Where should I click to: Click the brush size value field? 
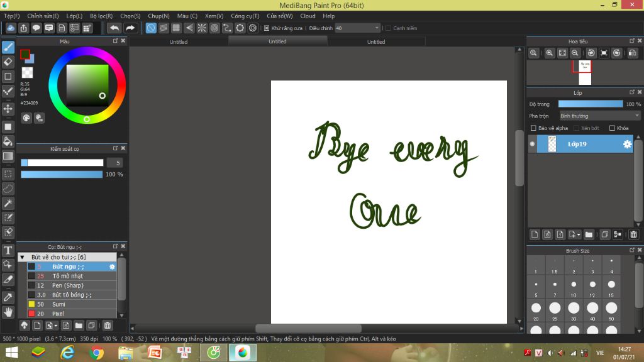[x=115, y=163]
